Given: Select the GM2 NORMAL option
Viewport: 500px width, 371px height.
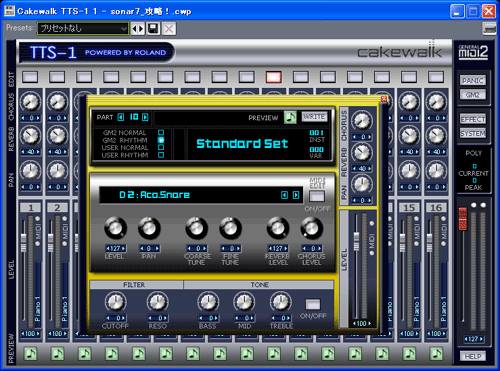Looking at the screenshot, I should tap(161, 133).
